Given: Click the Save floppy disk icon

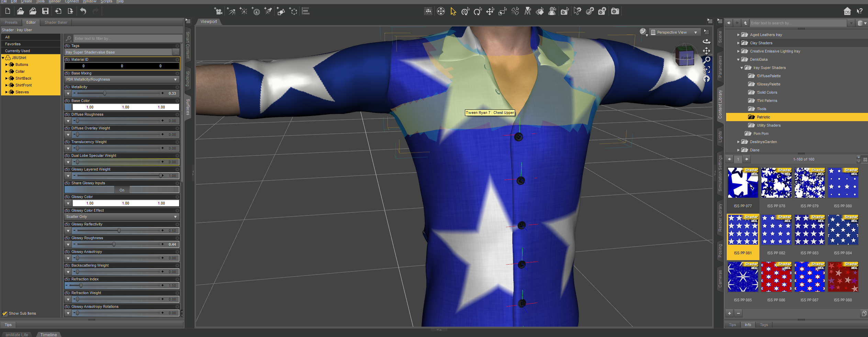Looking at the screenshot, I should pyautogui.click(x=45, y=11).
